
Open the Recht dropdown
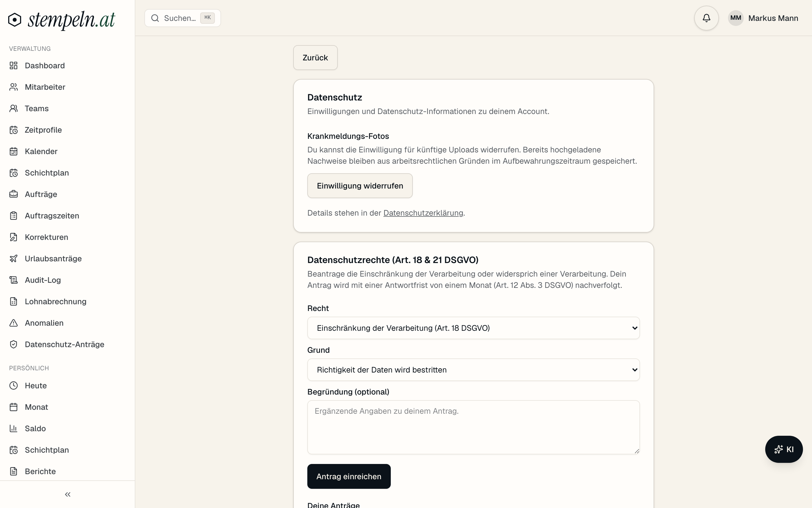coord(473,328)
